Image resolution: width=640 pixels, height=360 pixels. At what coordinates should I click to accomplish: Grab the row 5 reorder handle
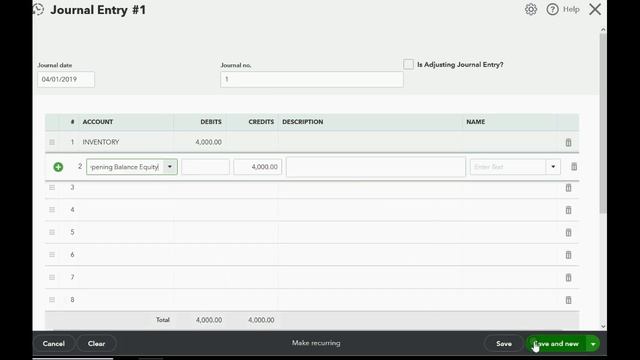click(52, 232)
